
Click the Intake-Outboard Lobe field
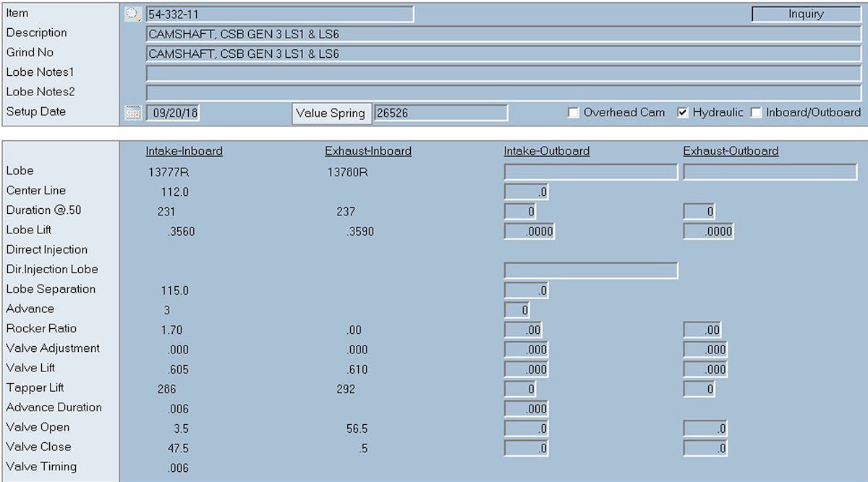coord(590,172)
